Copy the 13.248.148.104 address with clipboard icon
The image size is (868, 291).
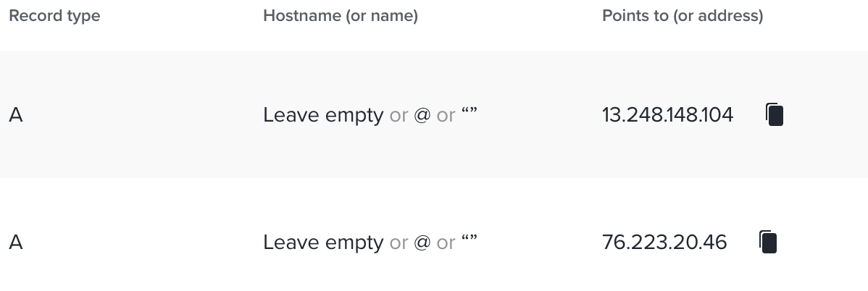tap(775, 114)
